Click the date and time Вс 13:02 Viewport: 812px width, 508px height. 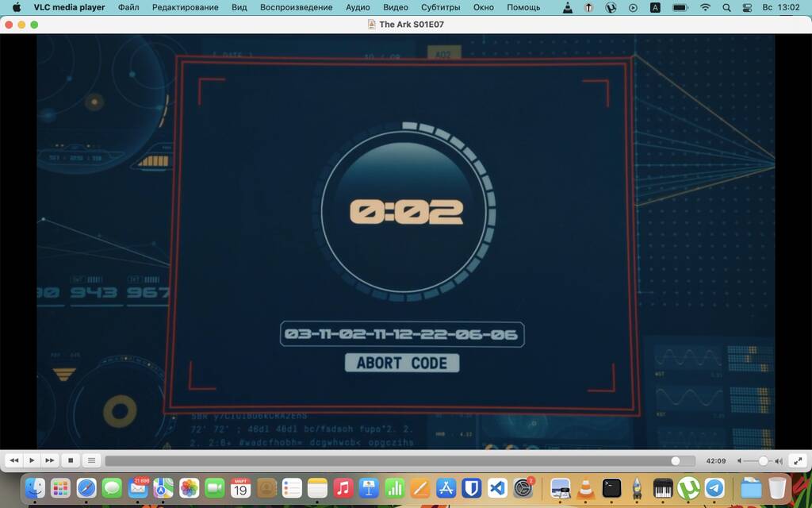[781, 7]
